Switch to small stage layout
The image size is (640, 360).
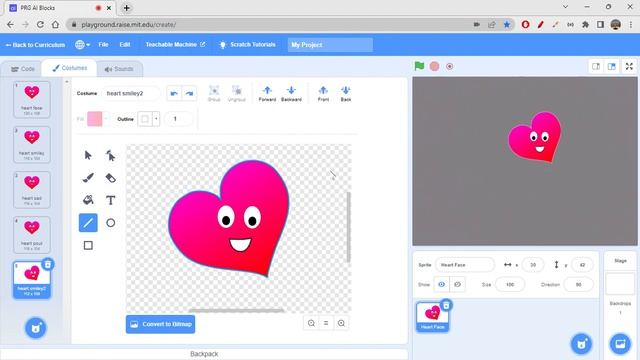pyautogui.click(x=596, y=66)
